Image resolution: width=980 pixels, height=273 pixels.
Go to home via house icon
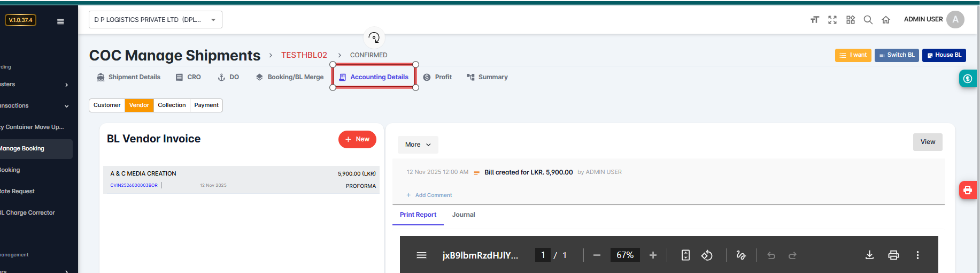click(886, 20)
